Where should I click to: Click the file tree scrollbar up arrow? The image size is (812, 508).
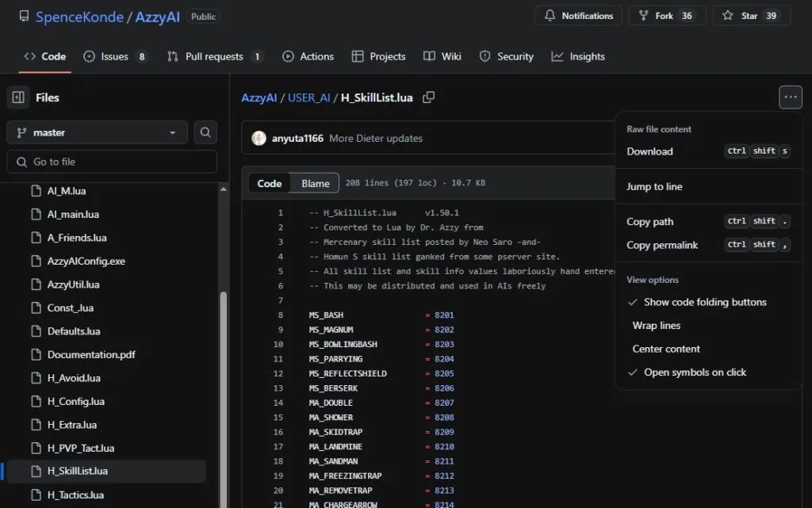point(223,189)
